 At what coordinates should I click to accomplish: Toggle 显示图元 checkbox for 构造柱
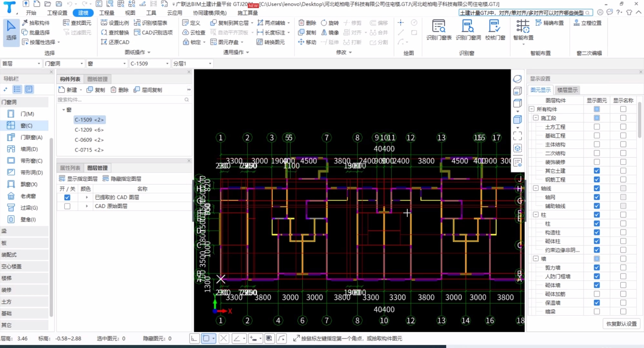click(597, 232)
